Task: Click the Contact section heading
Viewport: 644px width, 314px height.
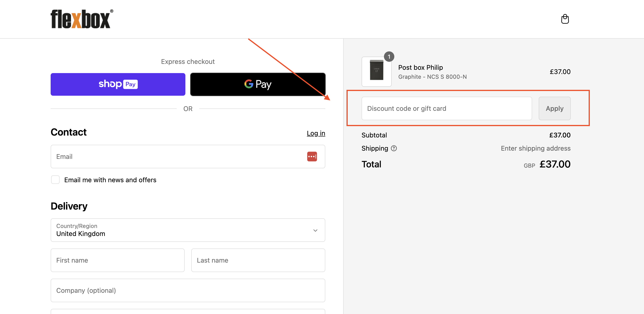Action: pyautogui.click(x=69, y=132)
